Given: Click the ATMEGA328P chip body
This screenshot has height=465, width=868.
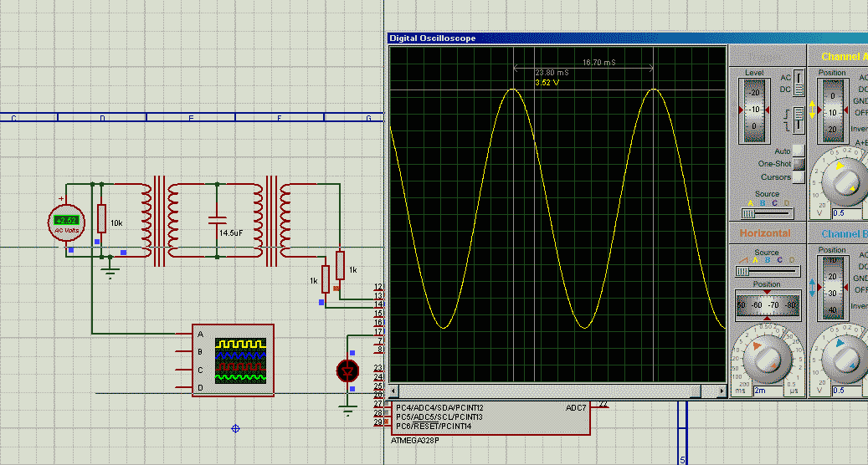Looking at the screenshot, I should (490, 418).
